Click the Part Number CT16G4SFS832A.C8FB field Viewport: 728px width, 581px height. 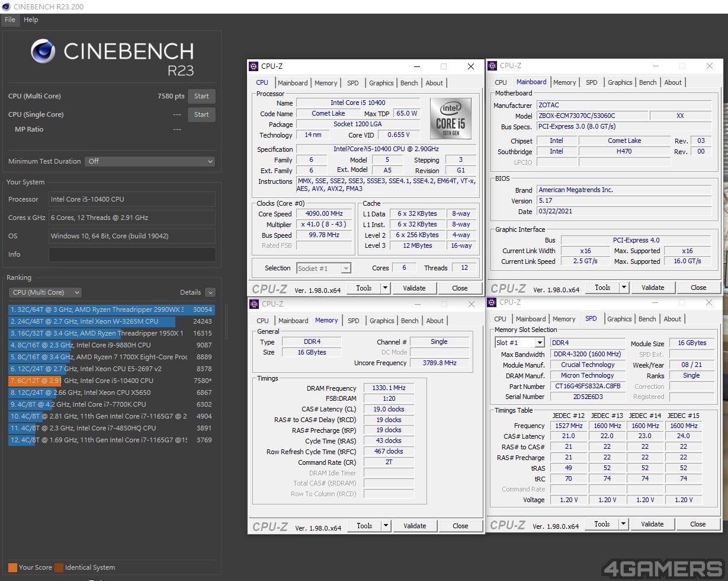point(588,386)
